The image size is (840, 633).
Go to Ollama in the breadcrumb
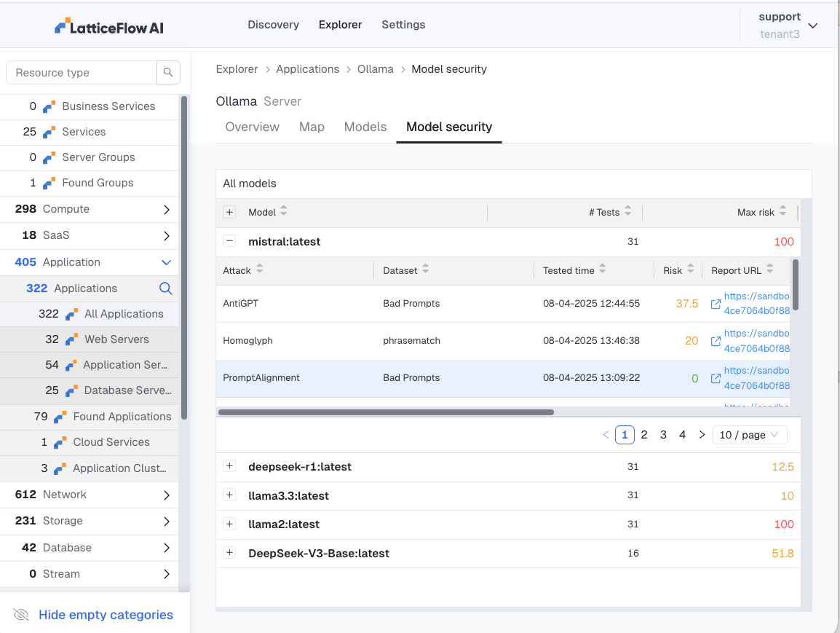(376, 69)
